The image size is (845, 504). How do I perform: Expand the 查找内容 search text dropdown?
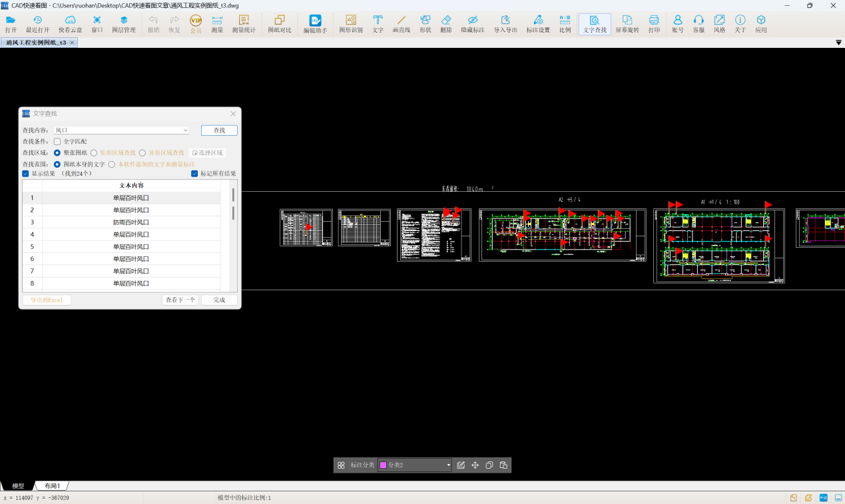coord(185,130)
